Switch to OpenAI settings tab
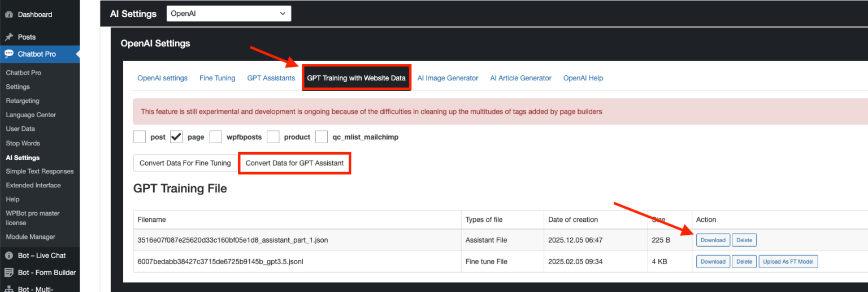This screenshot has width=868, height=292. click(163, 78)
